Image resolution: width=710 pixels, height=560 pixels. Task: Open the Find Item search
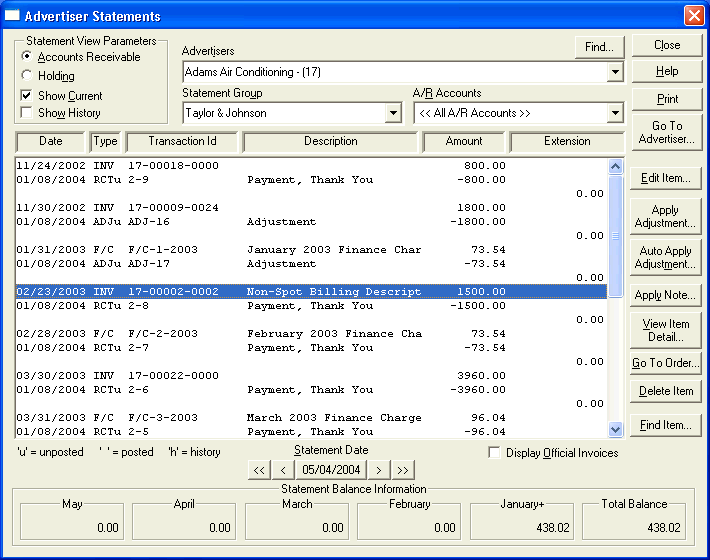(666, 425)
